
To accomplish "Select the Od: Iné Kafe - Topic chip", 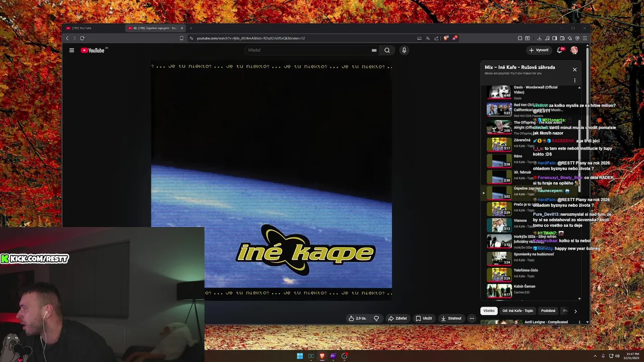I will click(x=517, y=311).
